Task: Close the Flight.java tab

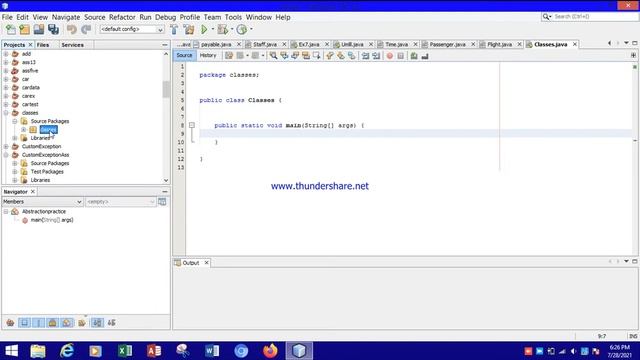Action: 519,44
